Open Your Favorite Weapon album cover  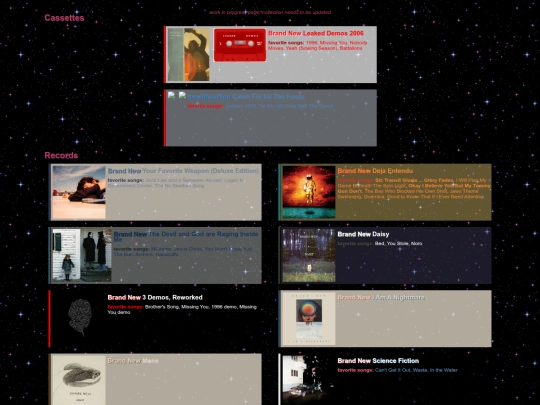(79, 192)
